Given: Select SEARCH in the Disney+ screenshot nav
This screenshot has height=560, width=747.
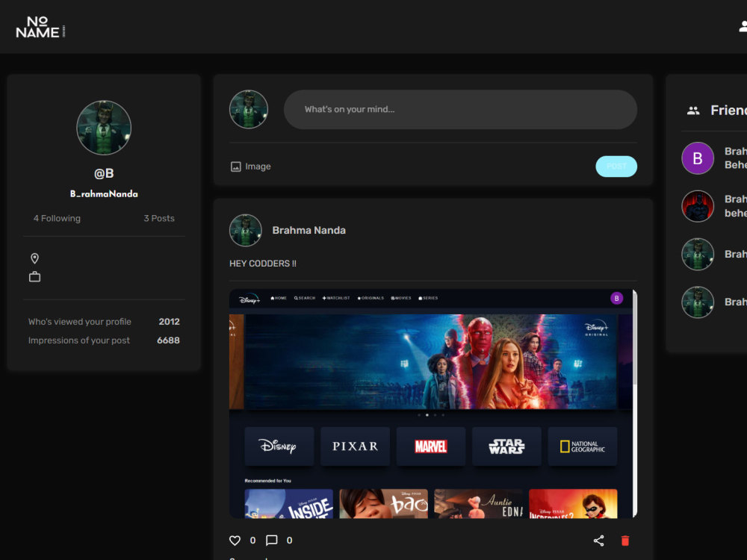Looking at the screenshot, I should 305,298.
